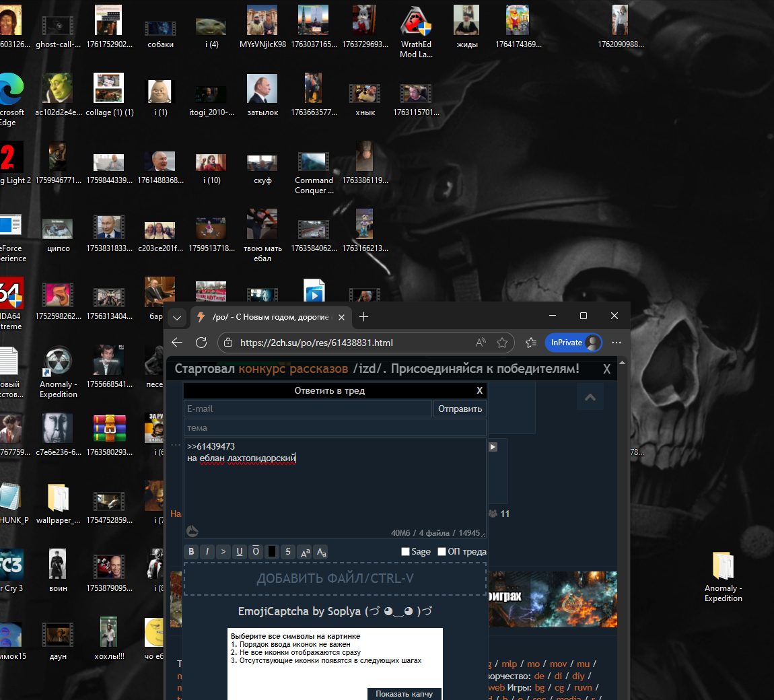Focus the browser address bar URL
The height and width of the screenshot is (700, 774).
pos(316,343)
